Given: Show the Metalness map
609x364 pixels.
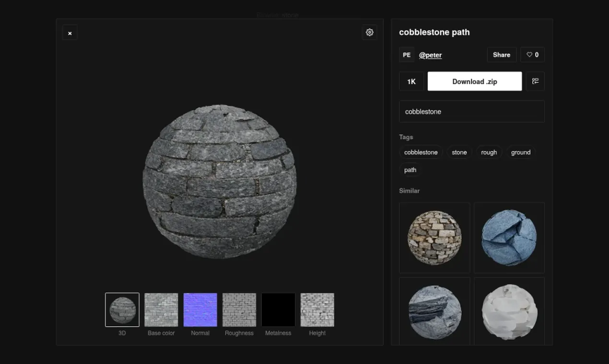Looking at the screenshot, I should 278,310.
